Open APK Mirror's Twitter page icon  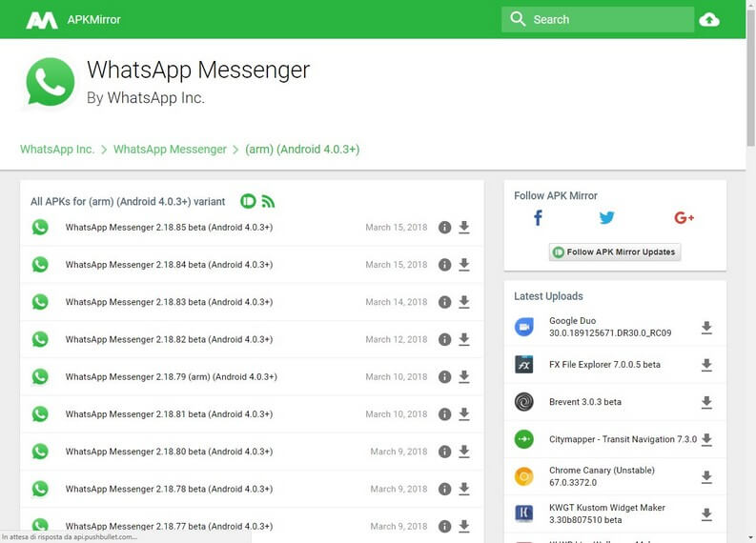pyautogui.click(x=606, y=218)
